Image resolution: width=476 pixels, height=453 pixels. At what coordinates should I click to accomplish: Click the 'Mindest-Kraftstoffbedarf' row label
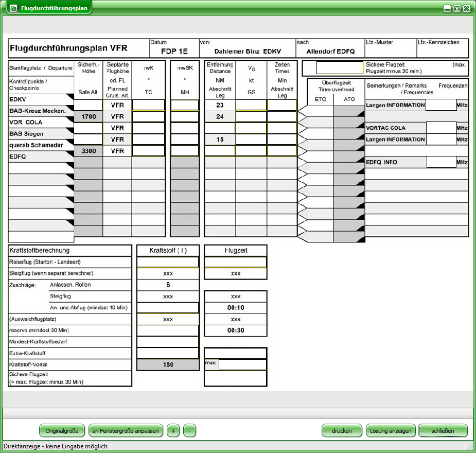[x=38, y=342]
